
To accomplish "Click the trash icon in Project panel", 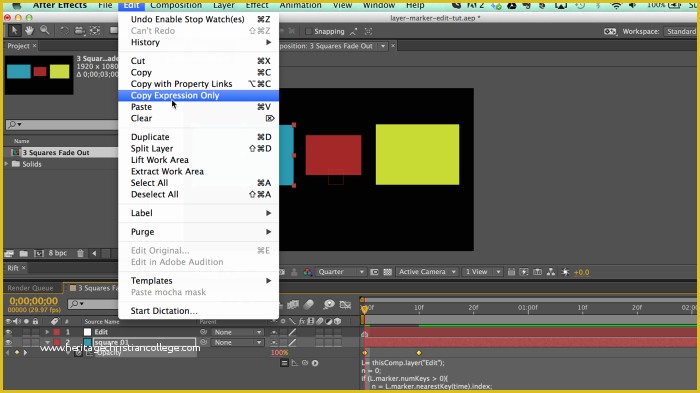I will tap(80, 253).
